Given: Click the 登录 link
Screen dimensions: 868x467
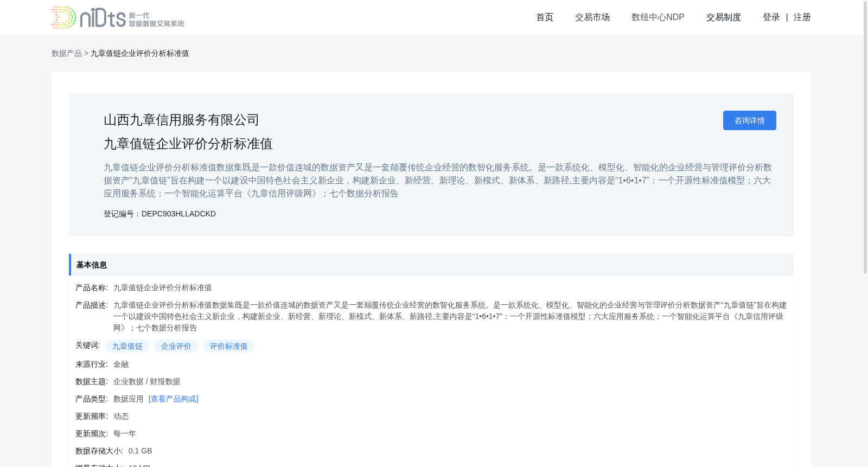Looking at the screenshot, I should (771, 17).
